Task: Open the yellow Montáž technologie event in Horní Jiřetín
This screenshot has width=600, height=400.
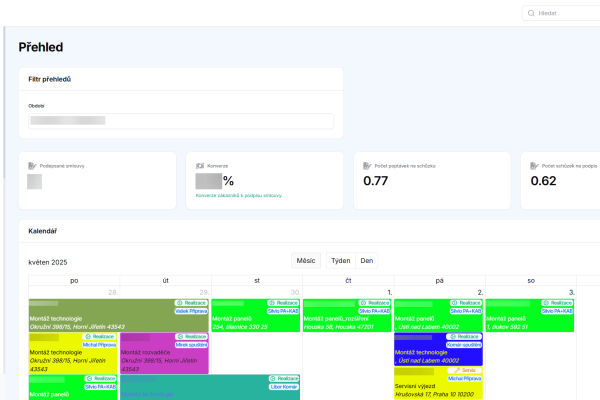Action: click(73, 353)
